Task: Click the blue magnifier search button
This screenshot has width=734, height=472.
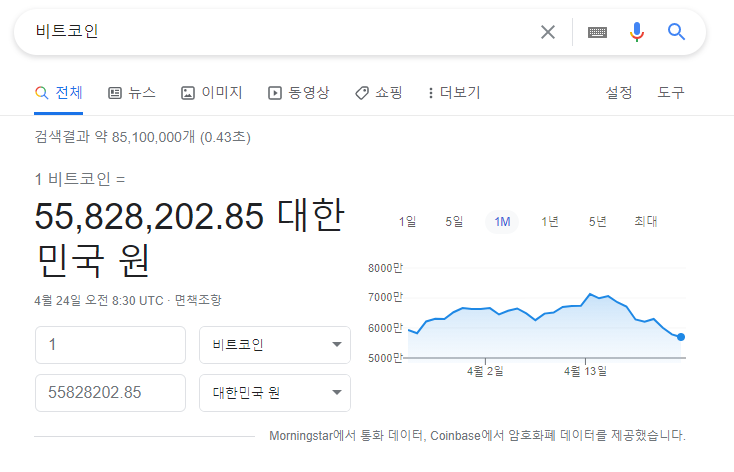Action: [676, 32]
